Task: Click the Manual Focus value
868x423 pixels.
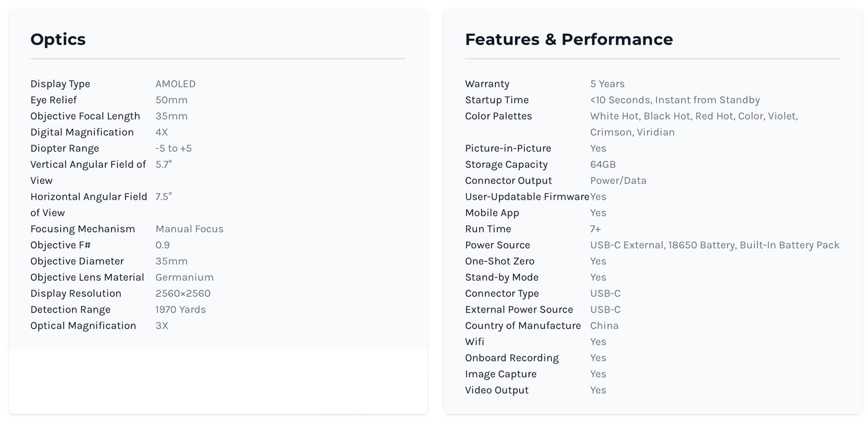Action: coord(189,229)
